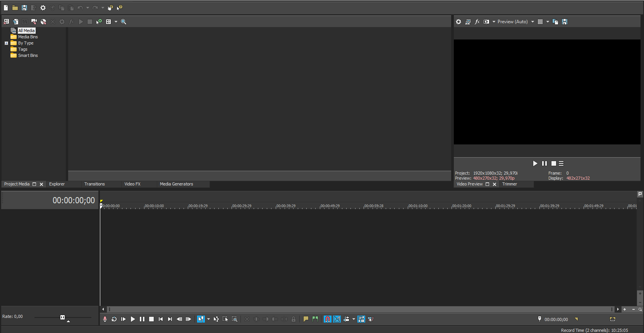The height and width of the screenshot is (333, 644).
Task: Open Render As from main toolbar
Action: (34, 8)
